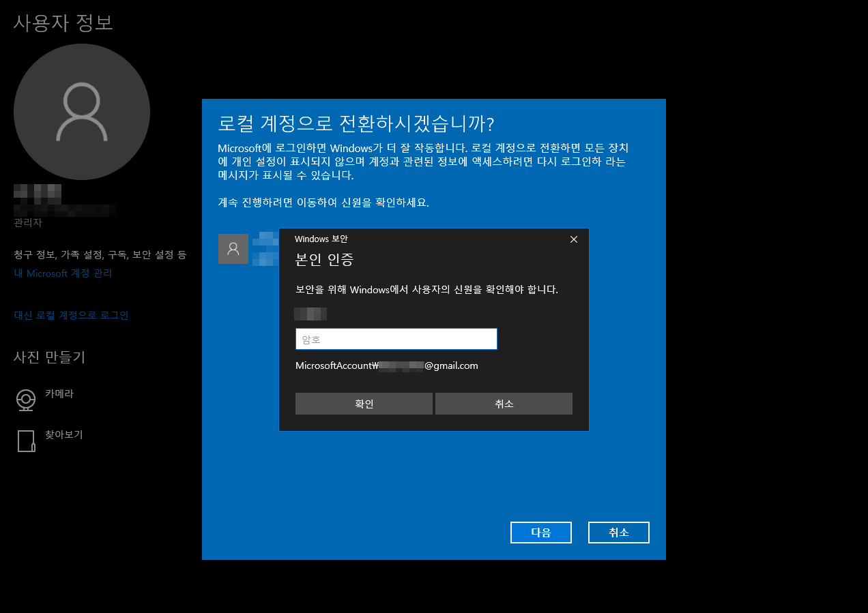
Task: Click inside the 암호 password field
Action: (x=396, y=339)
